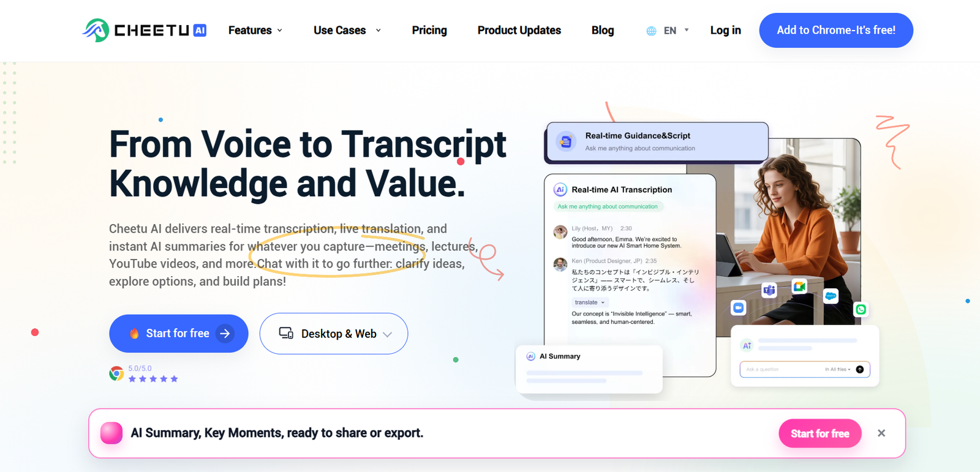Click Add to Chrome-It's free! button
The image size is (980, 472).
click(836, 30)
